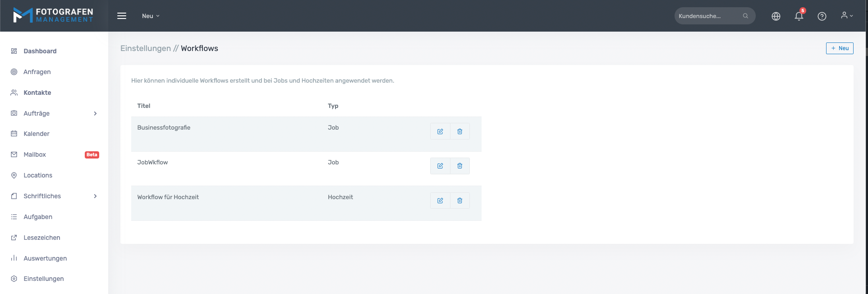This screenshot has width=868, height=294.
Task: Click the Einstellungen breadcrumb link
Action: click(x=145, y=48)
